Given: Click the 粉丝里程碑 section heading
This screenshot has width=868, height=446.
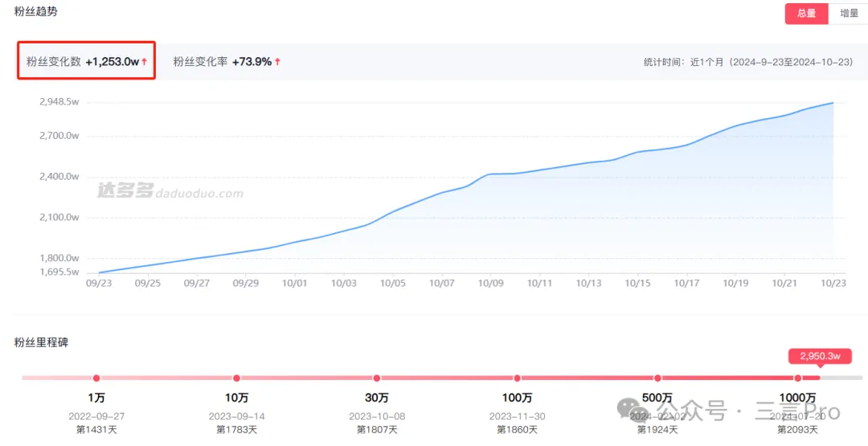Looking at the screenshot, I should coord(41,342).
